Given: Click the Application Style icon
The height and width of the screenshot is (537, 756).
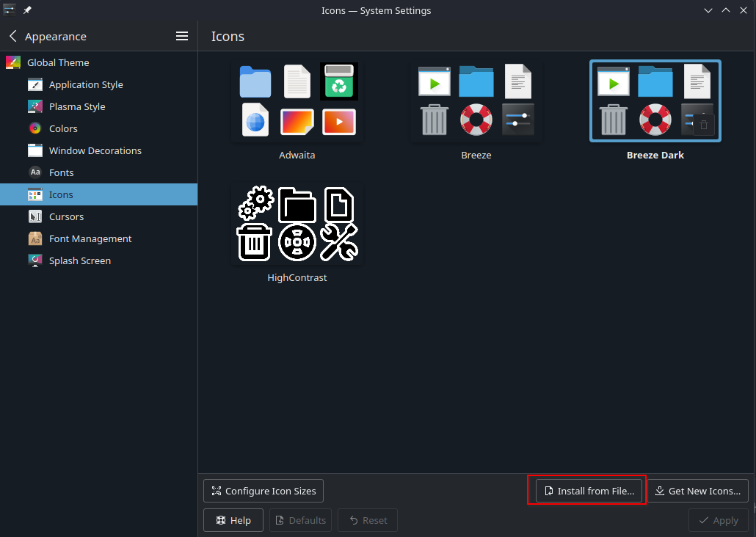Looking at the screenshot, I should click(35, 84).
